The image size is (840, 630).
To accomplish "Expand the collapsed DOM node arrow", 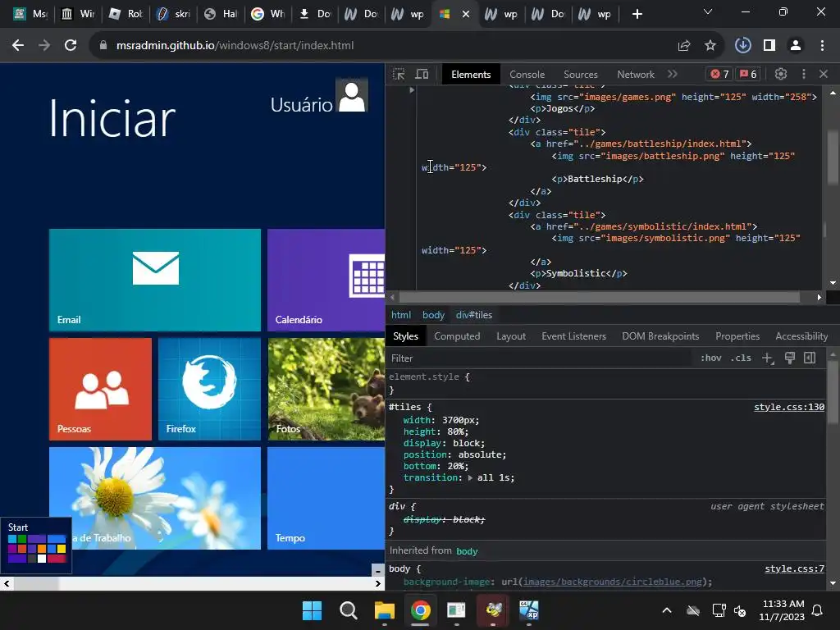I will (412, 90).
